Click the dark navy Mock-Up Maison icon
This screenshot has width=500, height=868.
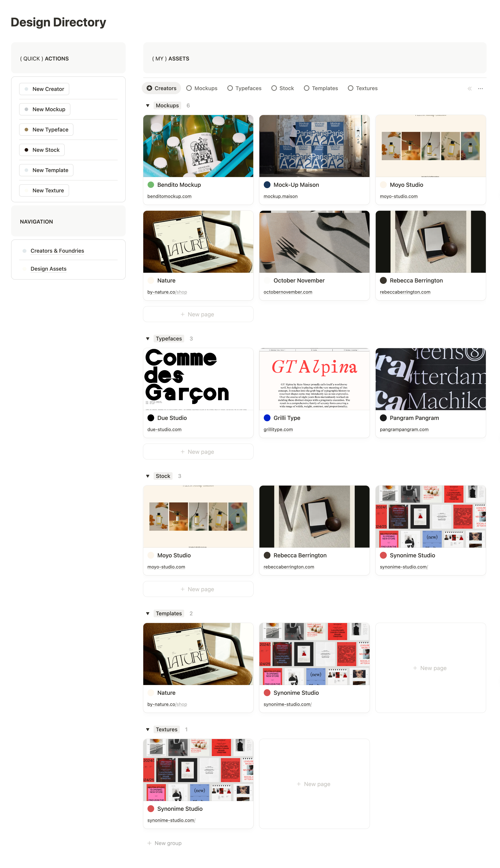267,185
